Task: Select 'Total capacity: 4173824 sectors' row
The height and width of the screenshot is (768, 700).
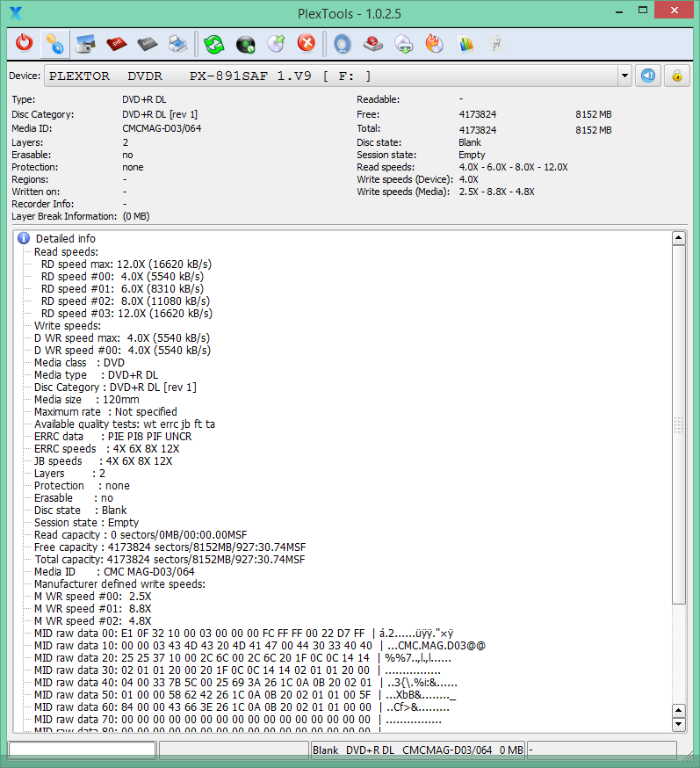Action: coord(170,560)
